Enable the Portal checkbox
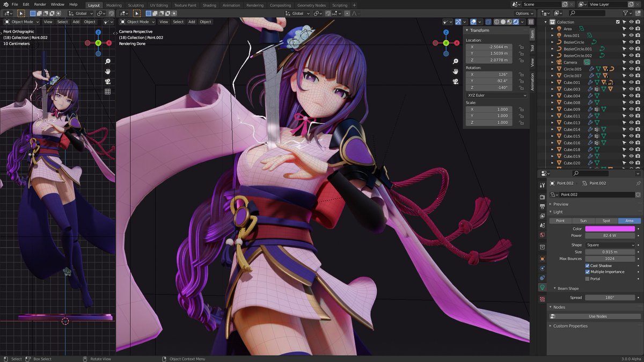This screenshot has height=362, width=644. [x=588, y=279]
